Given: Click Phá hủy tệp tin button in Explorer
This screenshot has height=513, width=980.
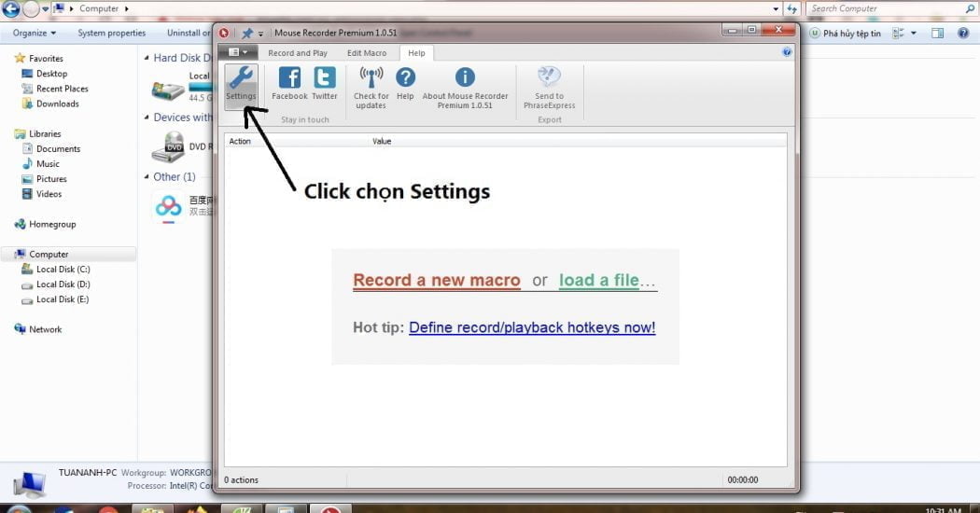Looking at the screenshot, I should [x=845, y=34].
